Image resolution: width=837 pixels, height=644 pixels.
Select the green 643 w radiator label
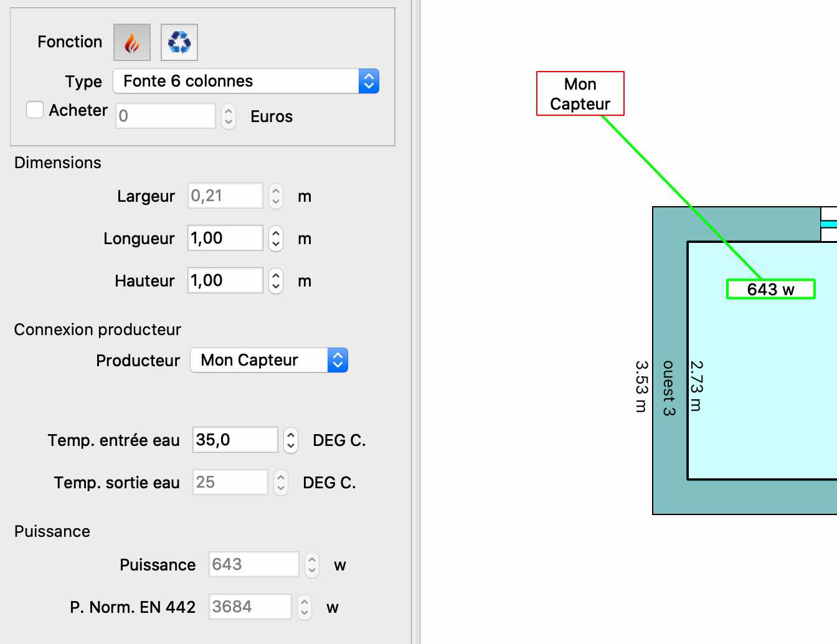770,289
